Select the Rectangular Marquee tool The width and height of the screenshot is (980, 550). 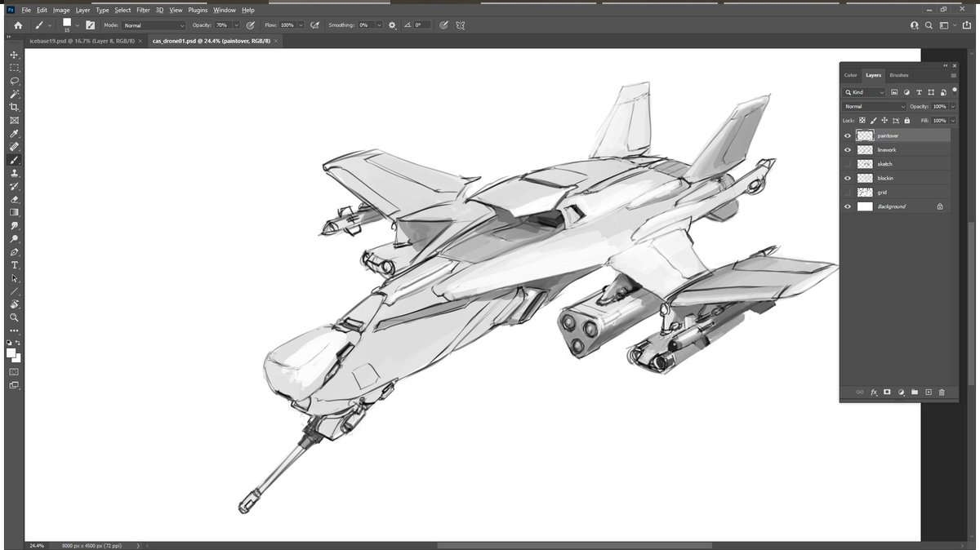14,68
